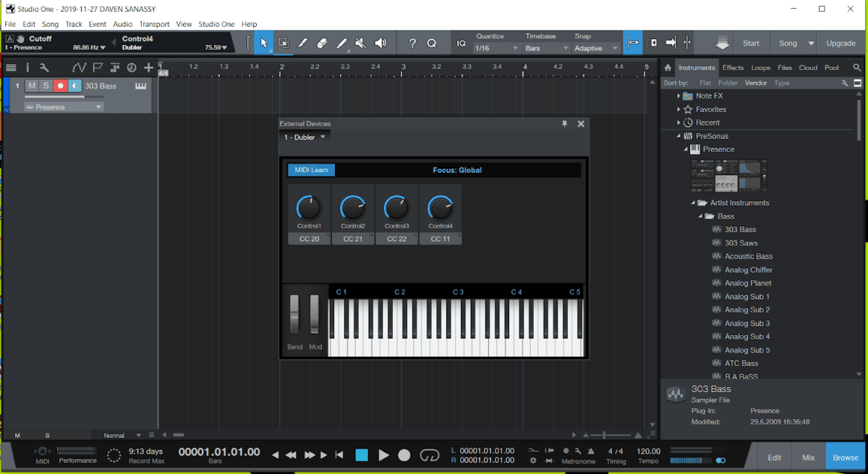Open the 1 - Dubler device dropdown

(305, 137)
